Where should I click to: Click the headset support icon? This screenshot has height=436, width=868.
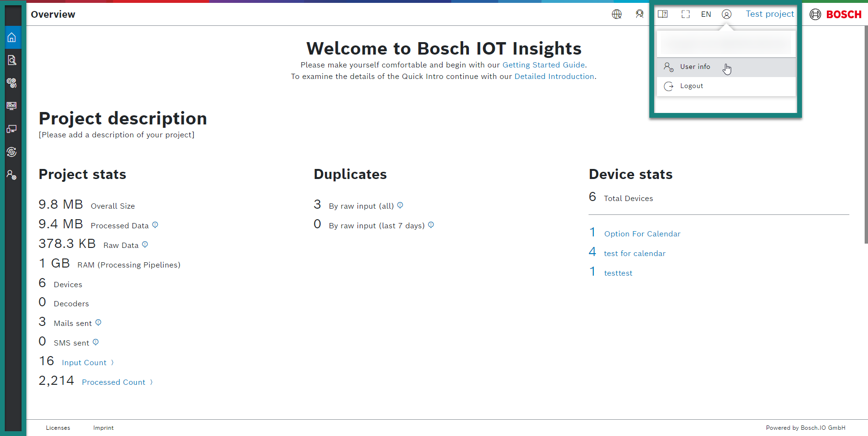click(639, 14)
